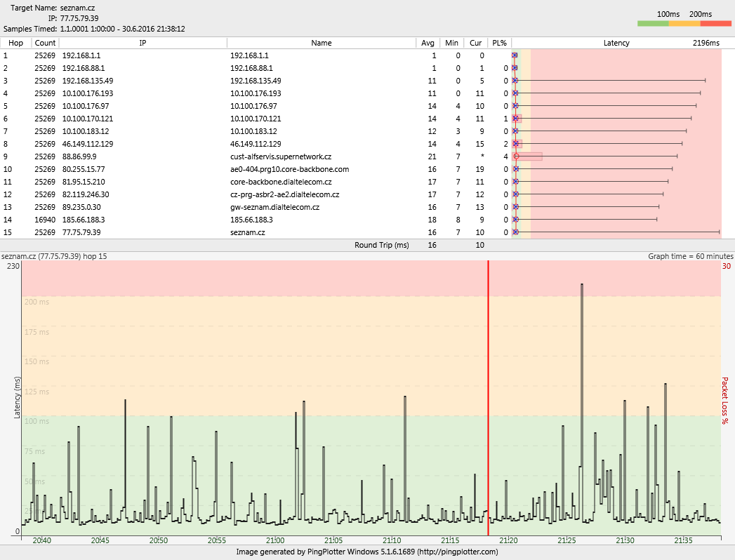The height and width of the screenshot is (560, 735).
Task: Click the Hop column header
Action: [15, 43]
